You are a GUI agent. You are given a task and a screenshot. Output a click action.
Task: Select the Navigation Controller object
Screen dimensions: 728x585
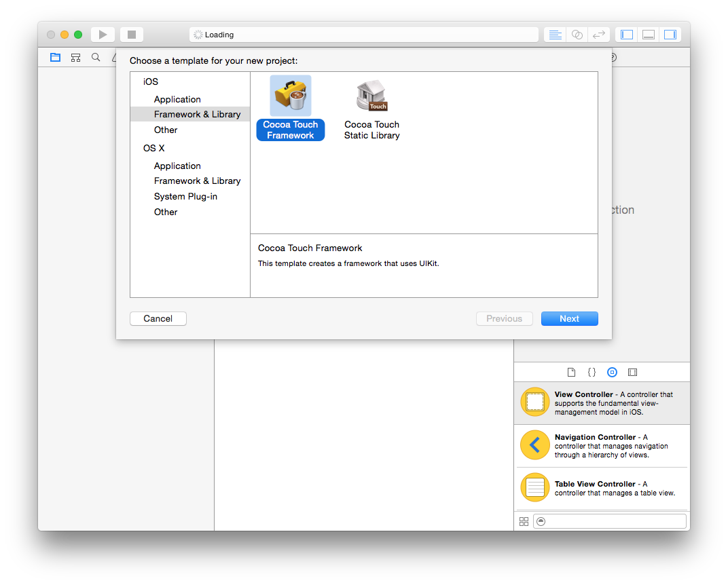pos(602,445)
